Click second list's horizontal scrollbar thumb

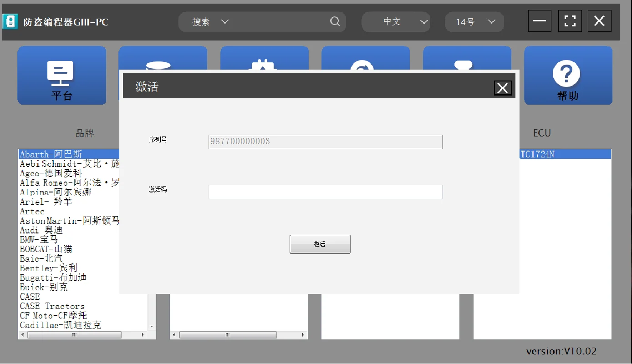click(228, 335)
